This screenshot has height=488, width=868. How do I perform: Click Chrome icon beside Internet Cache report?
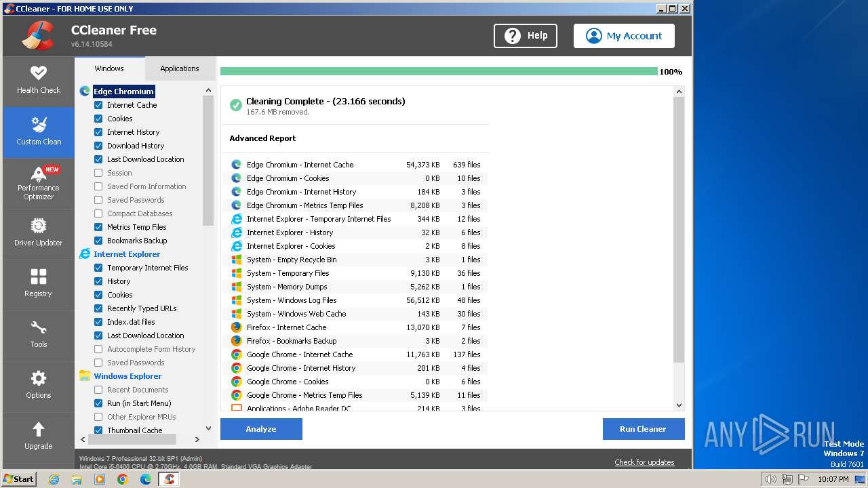click(237, 354)
